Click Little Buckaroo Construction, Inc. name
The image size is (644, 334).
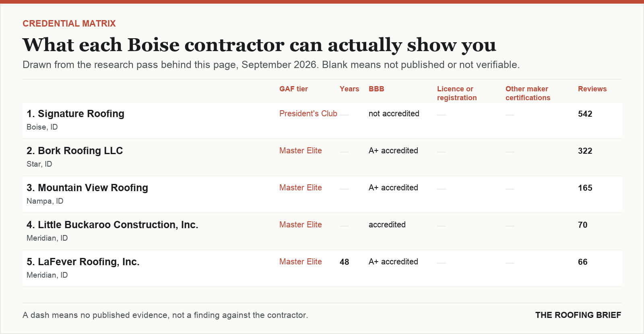[x=112, y=225]
